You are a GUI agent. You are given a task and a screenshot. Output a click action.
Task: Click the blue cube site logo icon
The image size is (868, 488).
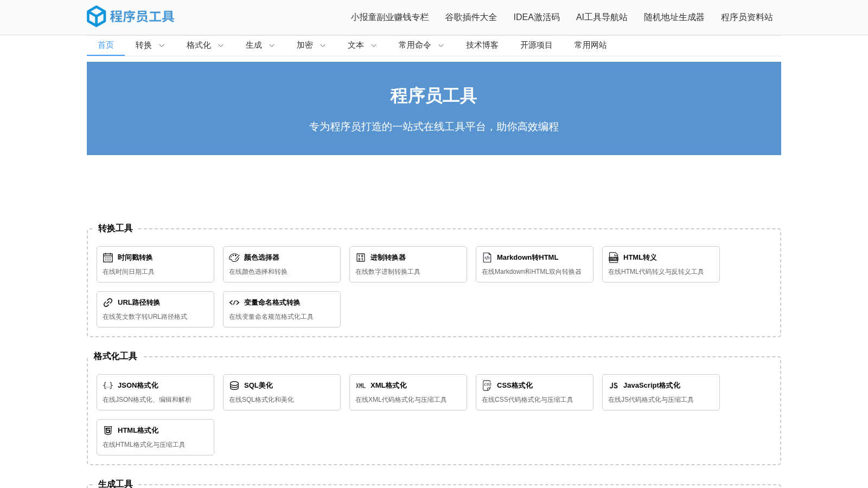[97, 16]
